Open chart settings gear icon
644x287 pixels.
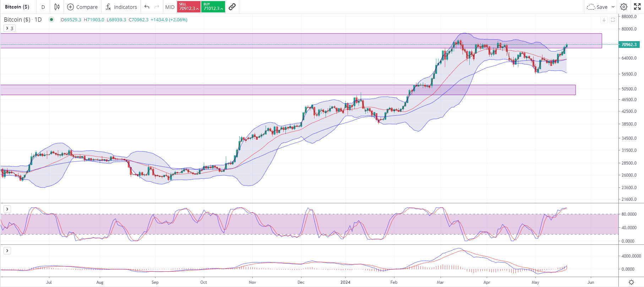[624, 7]
